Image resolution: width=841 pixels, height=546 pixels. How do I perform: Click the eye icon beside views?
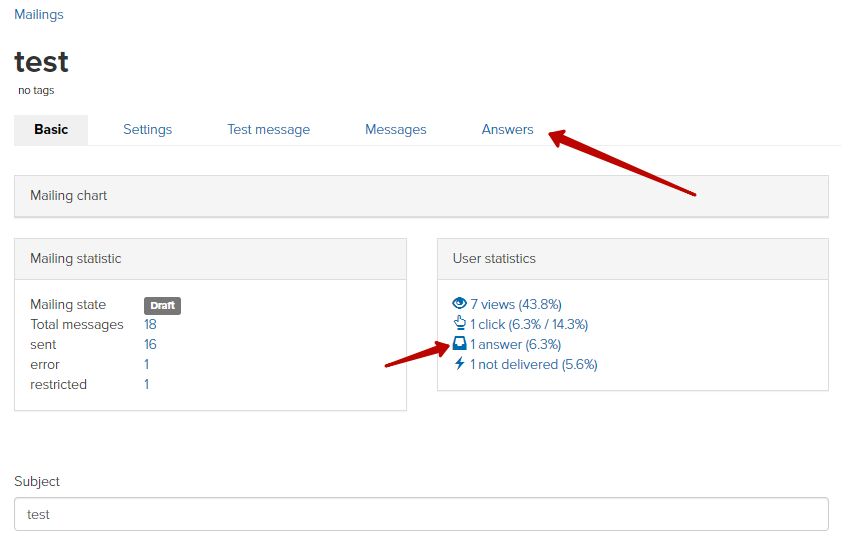coord(459,304)
